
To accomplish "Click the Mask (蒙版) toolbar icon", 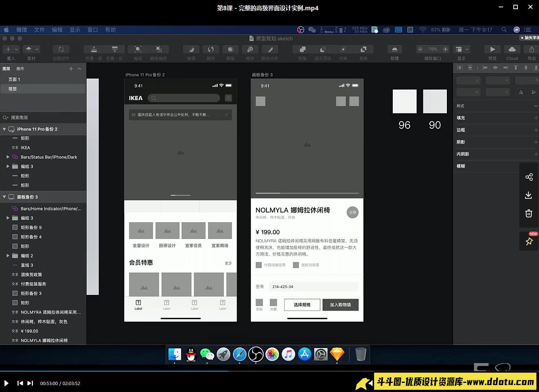I will 230,49.
